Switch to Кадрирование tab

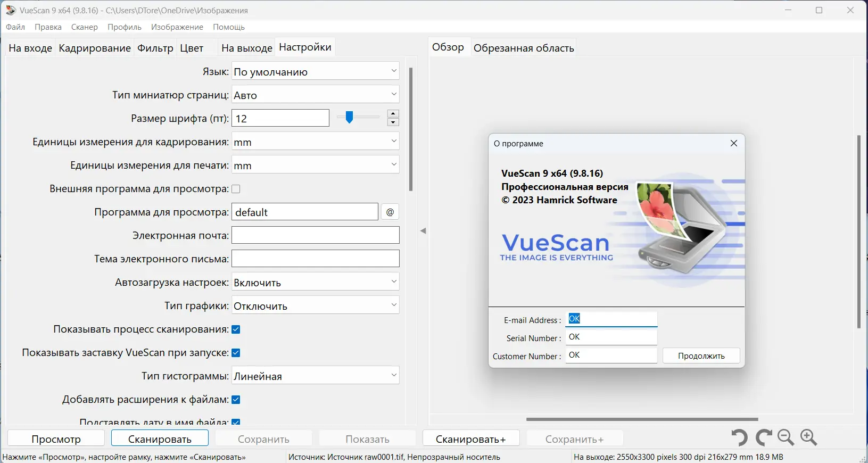click(x=95, y=48)
